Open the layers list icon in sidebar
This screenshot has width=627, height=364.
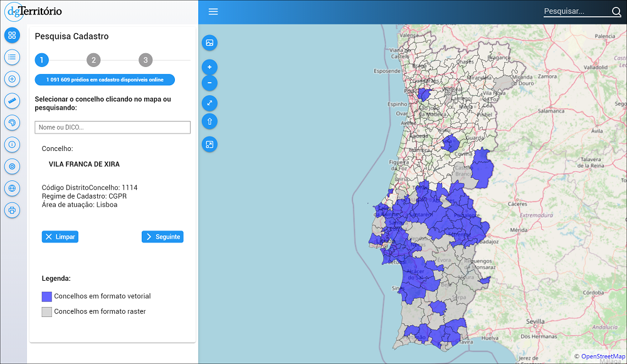pos(12,58)
